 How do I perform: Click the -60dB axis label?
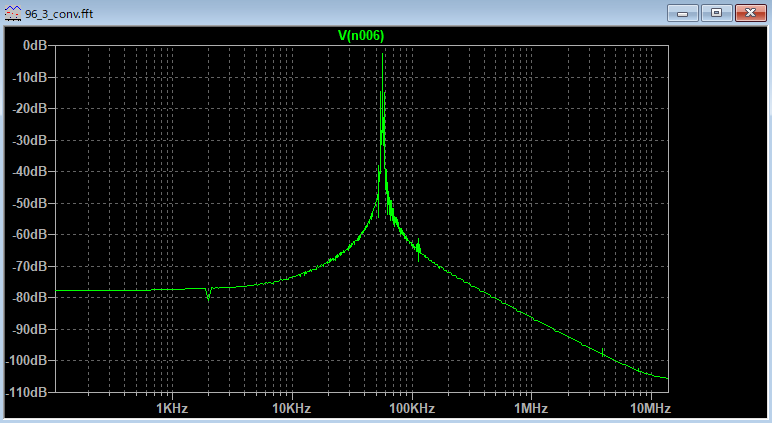click(x=30, y=234)
